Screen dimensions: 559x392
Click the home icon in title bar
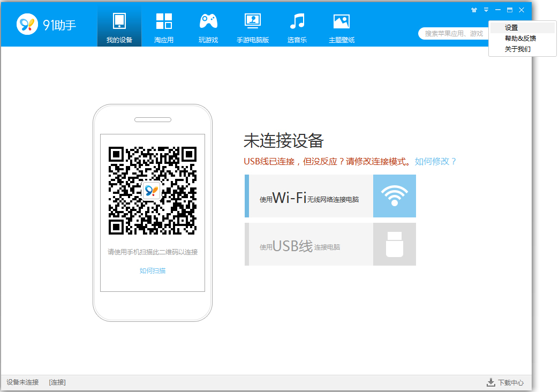point(474,9)
